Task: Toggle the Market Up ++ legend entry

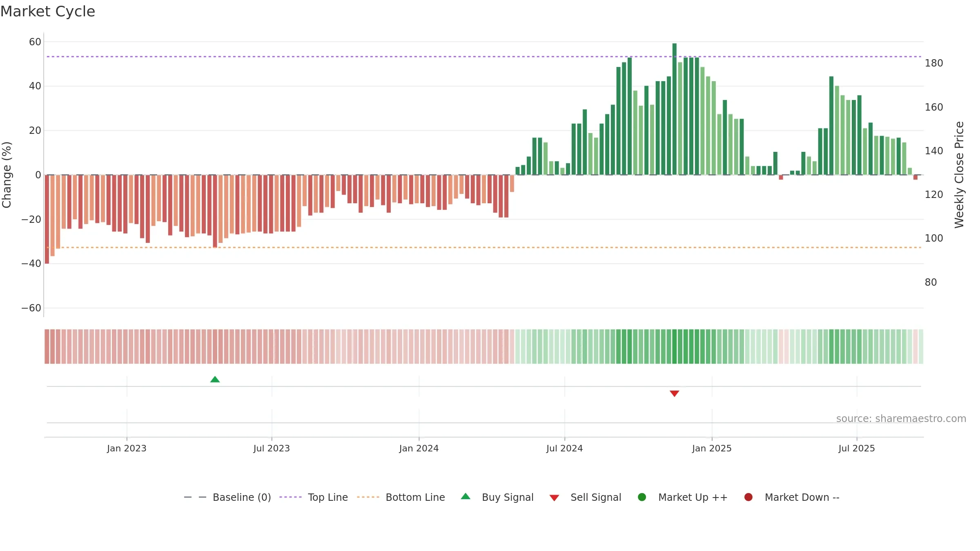Action: tap(682, 497)
